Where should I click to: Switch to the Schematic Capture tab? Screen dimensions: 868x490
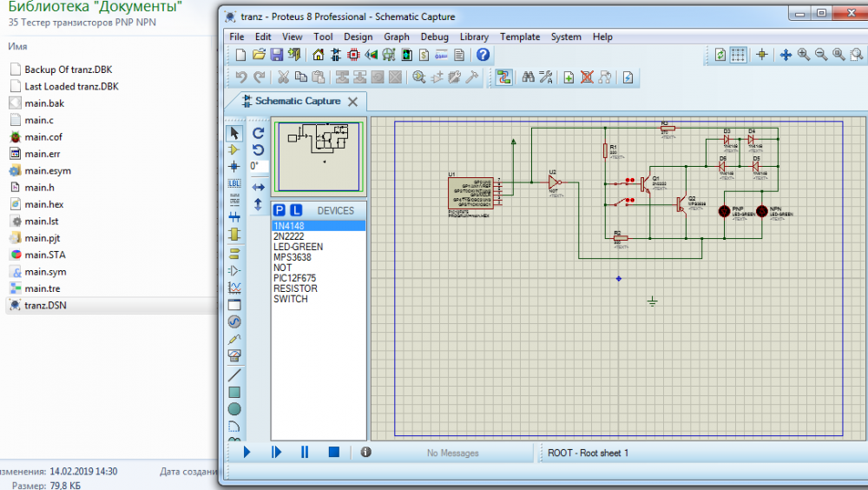[297, 102]
